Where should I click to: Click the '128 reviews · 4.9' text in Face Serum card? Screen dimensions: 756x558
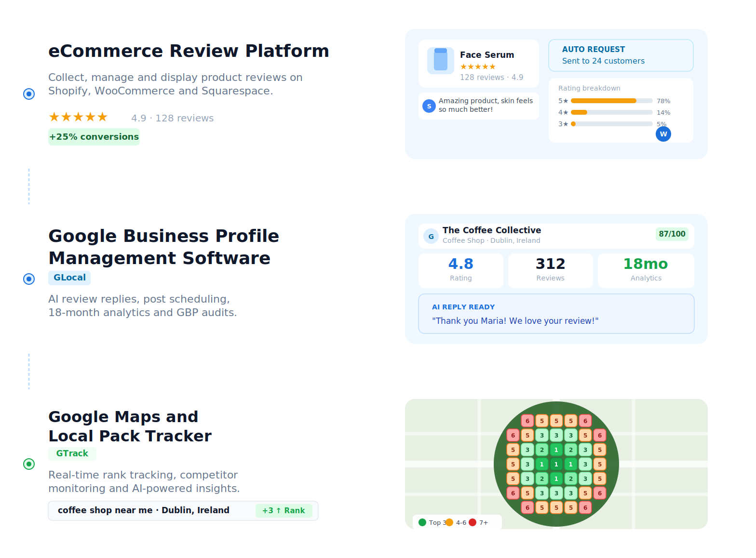click(x=491, y=77)
